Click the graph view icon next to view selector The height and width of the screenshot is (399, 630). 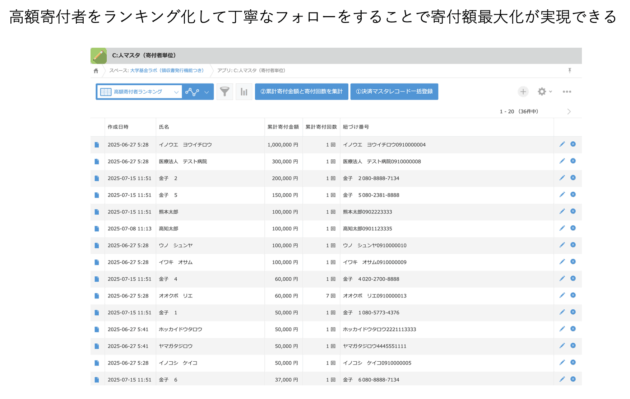[x=192, y=92]
